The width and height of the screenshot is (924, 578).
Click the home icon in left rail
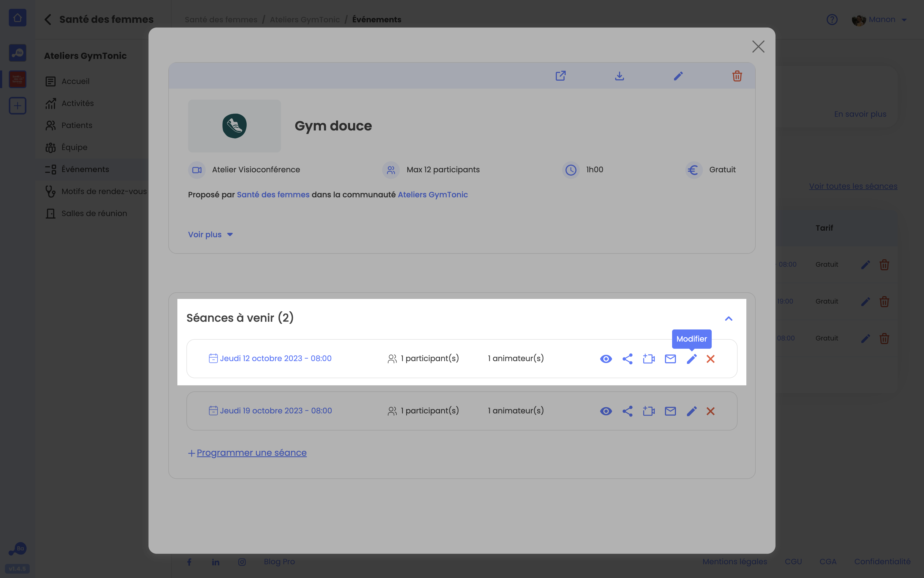coord(18,18)
